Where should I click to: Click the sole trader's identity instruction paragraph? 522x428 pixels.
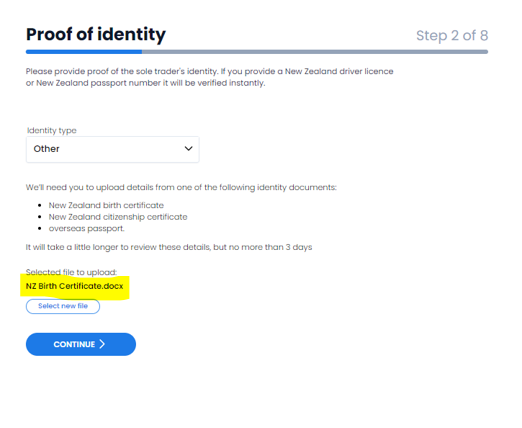[x=210, y=77]
